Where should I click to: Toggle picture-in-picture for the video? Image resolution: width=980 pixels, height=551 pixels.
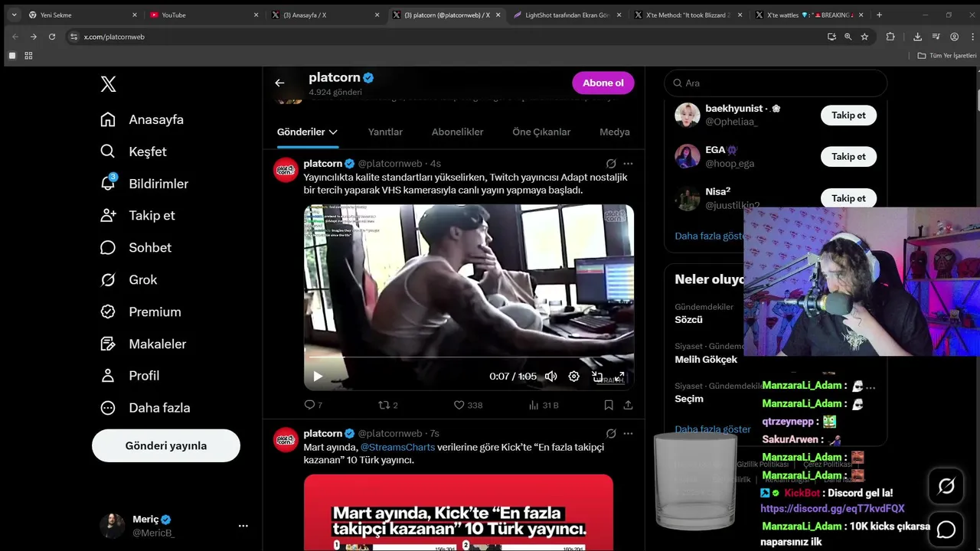pos(597,377)
